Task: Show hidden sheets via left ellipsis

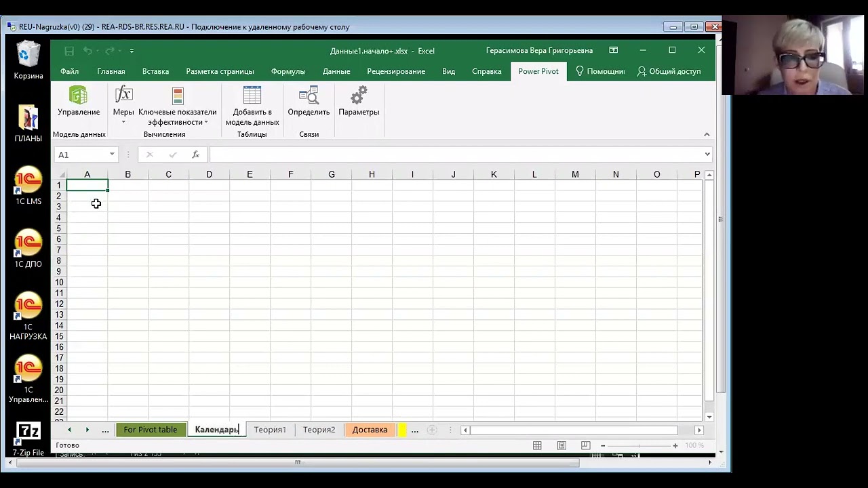Action: coord(105,430)
